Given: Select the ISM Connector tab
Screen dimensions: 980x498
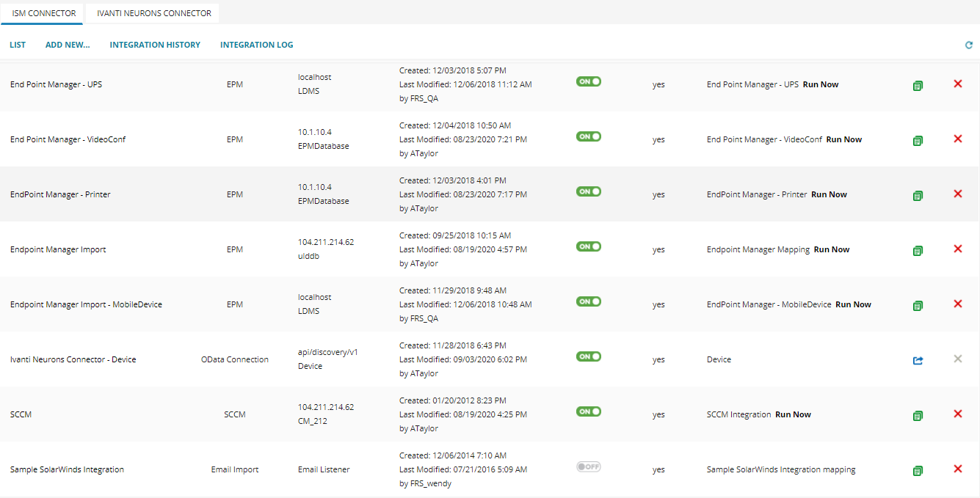Looking at the screenshot, I should 42,13.
